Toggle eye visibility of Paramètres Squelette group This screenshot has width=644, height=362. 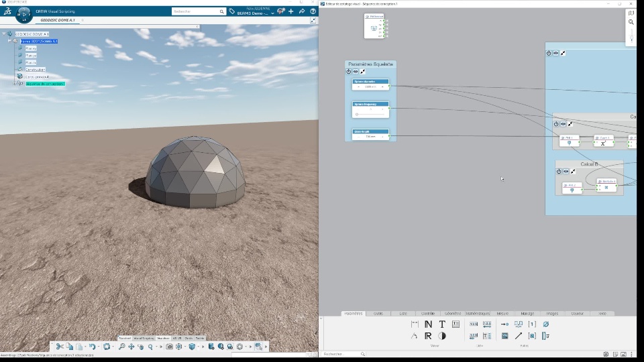[356, 72]
